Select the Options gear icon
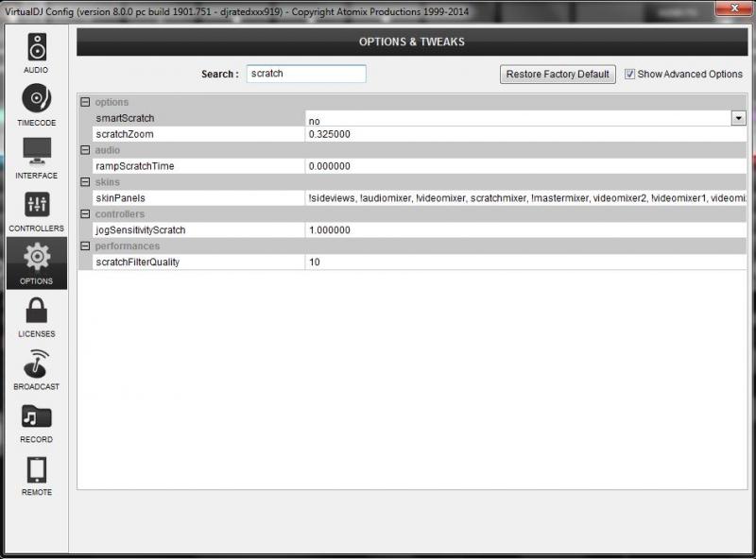Screen dimensions: 756x559 (37, 257)
